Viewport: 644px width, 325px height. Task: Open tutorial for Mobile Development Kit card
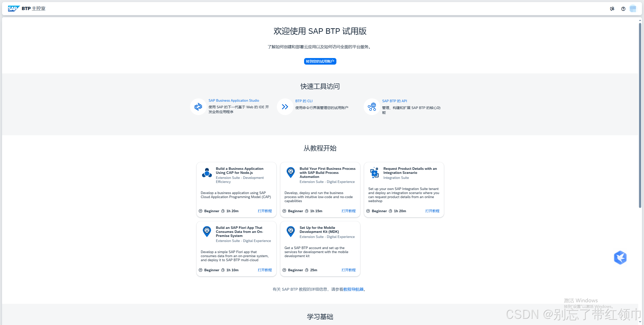coord(348,270)
